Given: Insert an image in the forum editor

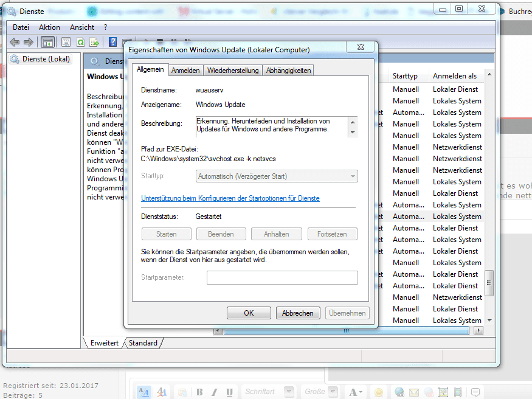Looking at the screenshot, I should click(x=443, y=392).
